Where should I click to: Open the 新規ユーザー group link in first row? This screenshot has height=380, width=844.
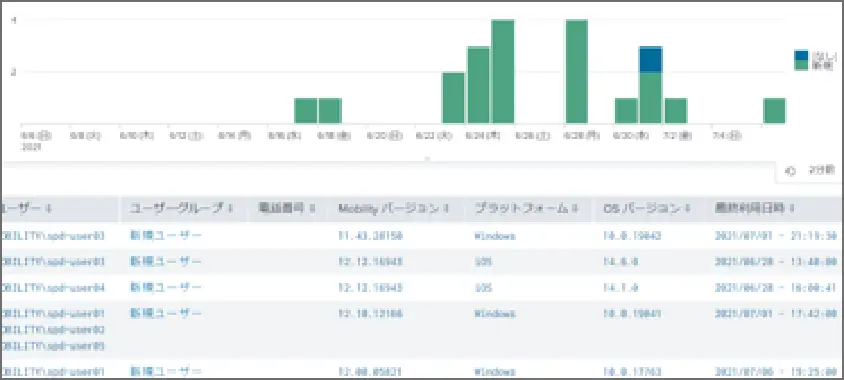tap(166, 235)
